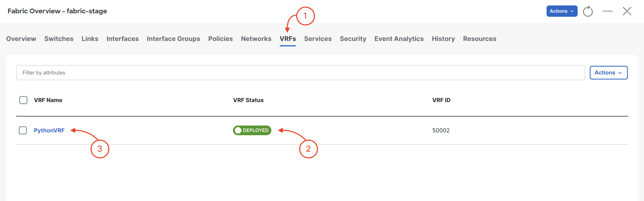Close the Fabric Overview panel
Viewport: 644px width, 201px height.
click(627, 11)
